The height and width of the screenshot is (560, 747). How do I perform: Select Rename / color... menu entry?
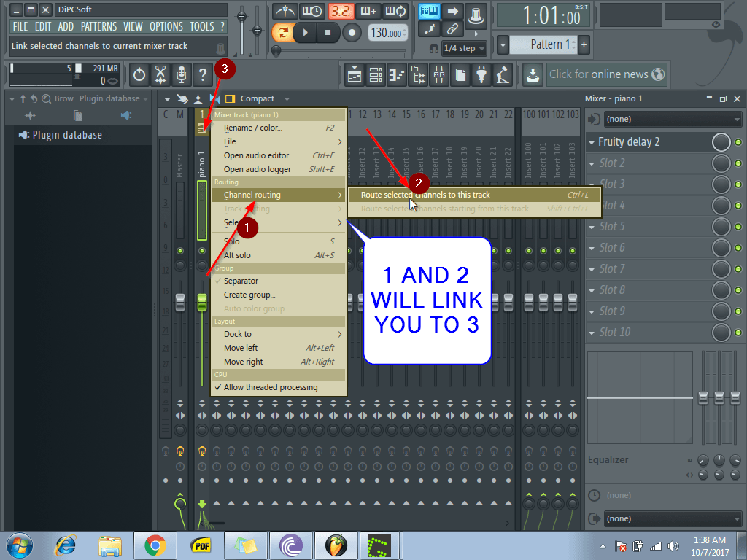pyautogui.click(x=278, y=128)
